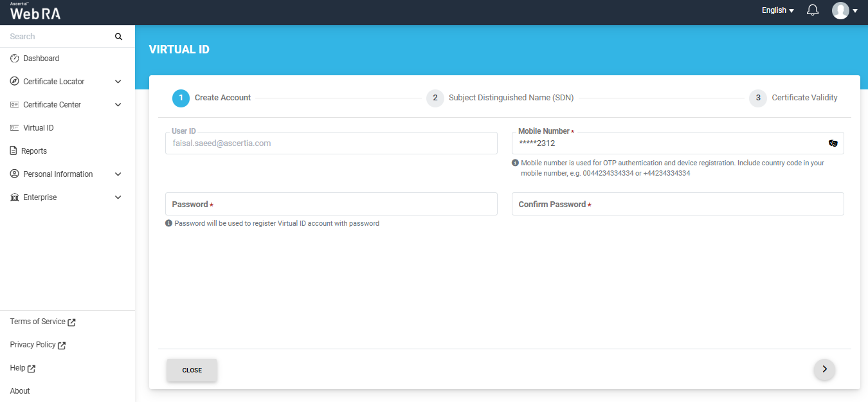
Task: Open notifications bell icon
Action: tap(813, 10)
